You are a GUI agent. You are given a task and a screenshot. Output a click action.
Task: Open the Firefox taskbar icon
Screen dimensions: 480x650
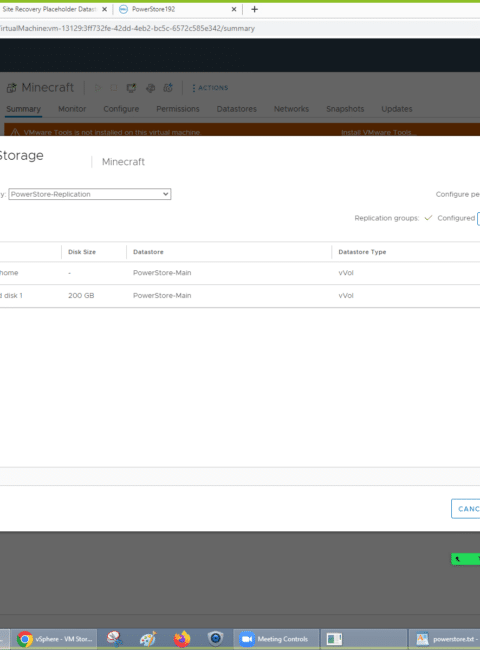pyautogui.click(x=182, y=639)
